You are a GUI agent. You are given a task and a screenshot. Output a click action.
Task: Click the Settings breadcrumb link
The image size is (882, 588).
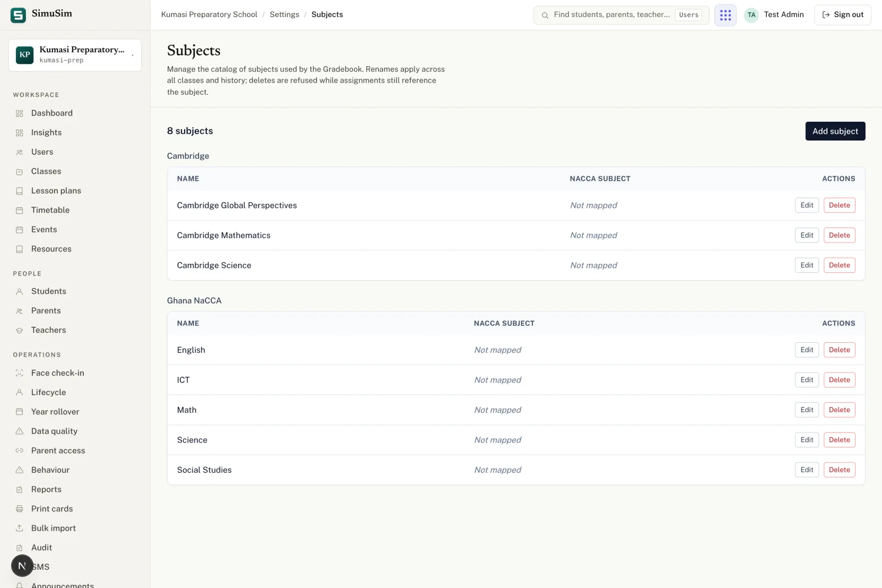coord(284,15)
